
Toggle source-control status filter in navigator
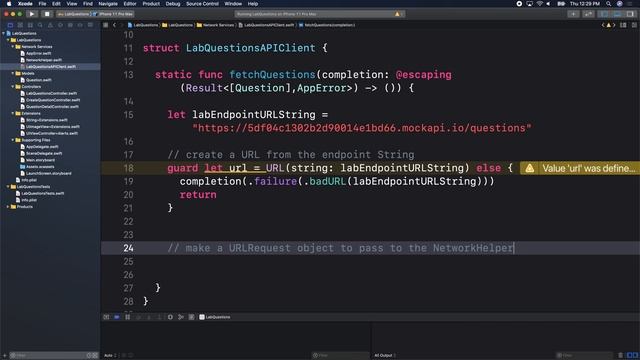point(95,356)
